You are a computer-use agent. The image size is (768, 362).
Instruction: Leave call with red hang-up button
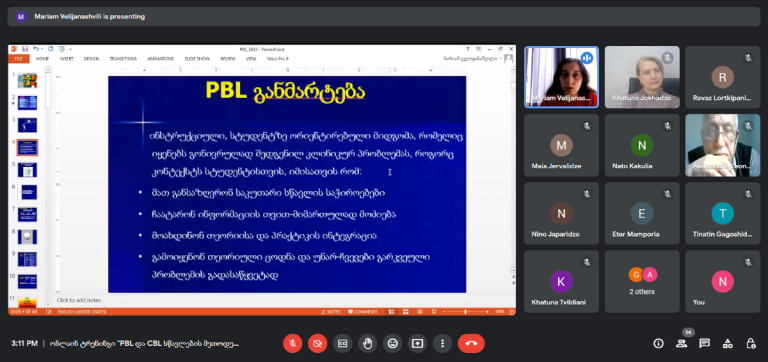pos(471,343)
